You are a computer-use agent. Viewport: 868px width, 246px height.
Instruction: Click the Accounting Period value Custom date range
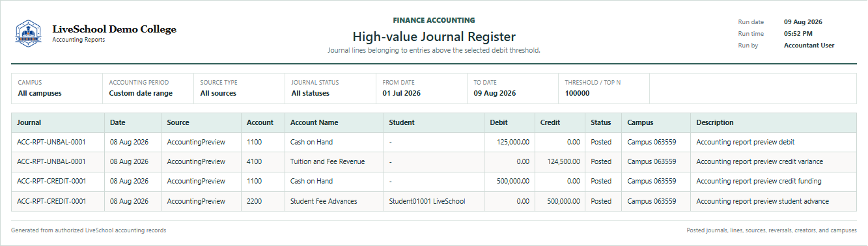coord(141,93)
